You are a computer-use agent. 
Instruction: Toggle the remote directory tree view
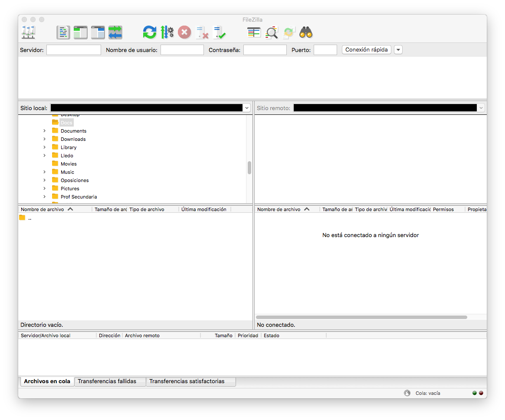(98, 33)
